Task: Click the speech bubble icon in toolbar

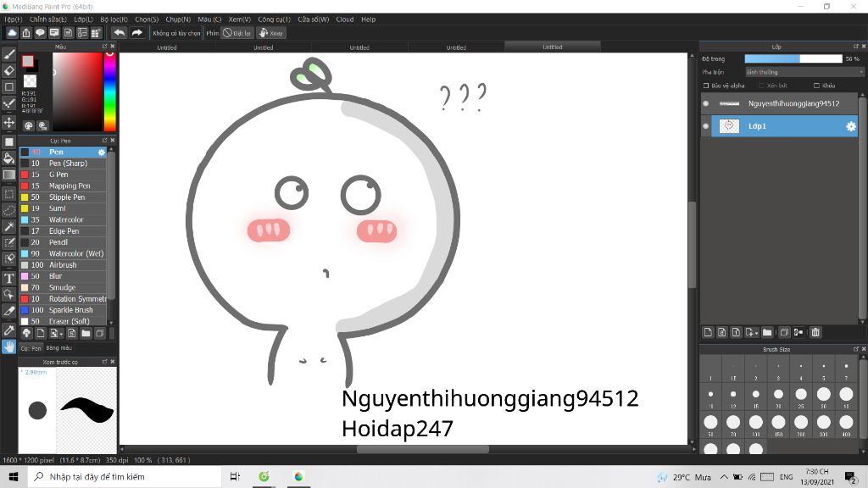Action: (40, 33)
